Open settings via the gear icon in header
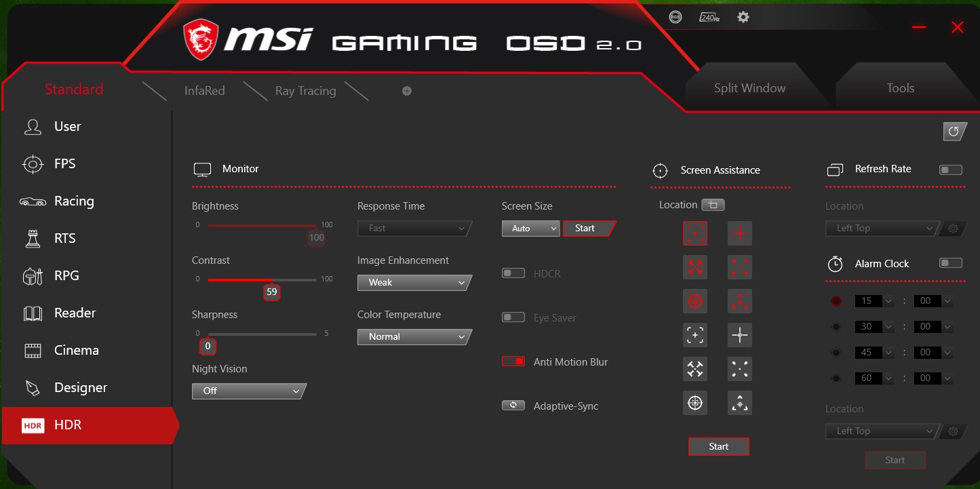Viewport: 980px width, 489px height. [x=743, y=17]
